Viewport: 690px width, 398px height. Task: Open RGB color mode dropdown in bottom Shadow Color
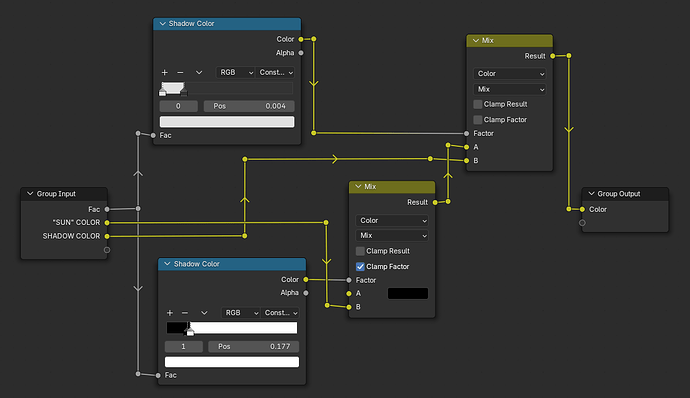coord(241,313)
